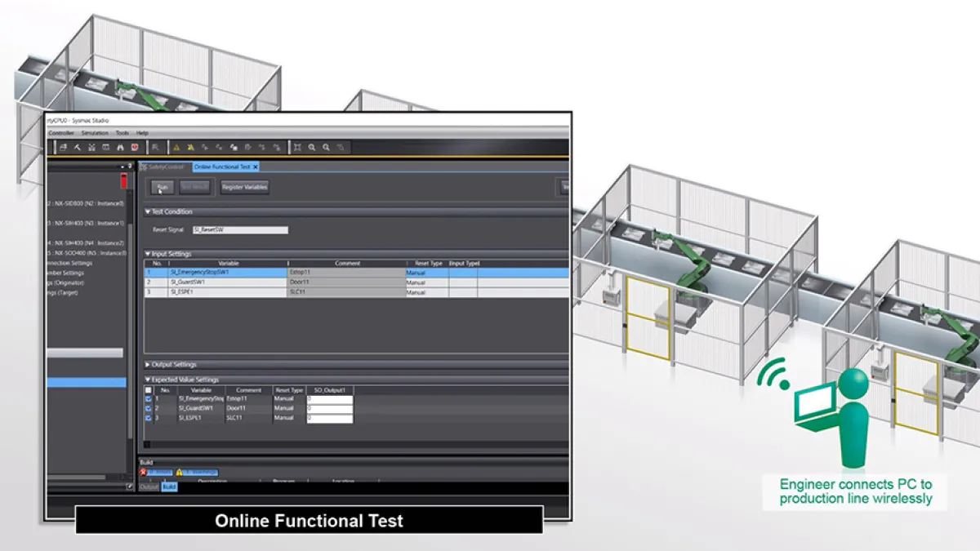This screenshot has width=980, height=551.
Task: Close the Online Functional Test tab
Action: 256,167
